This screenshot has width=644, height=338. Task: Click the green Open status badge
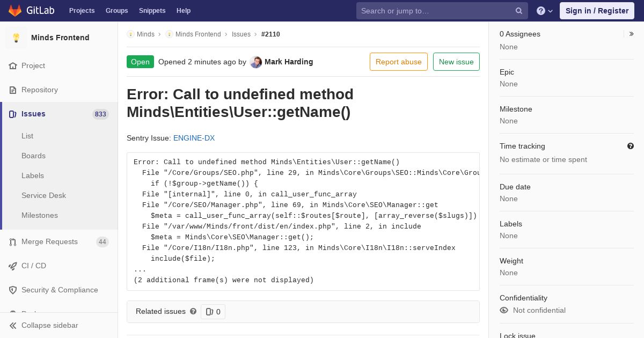click(140, 62)
